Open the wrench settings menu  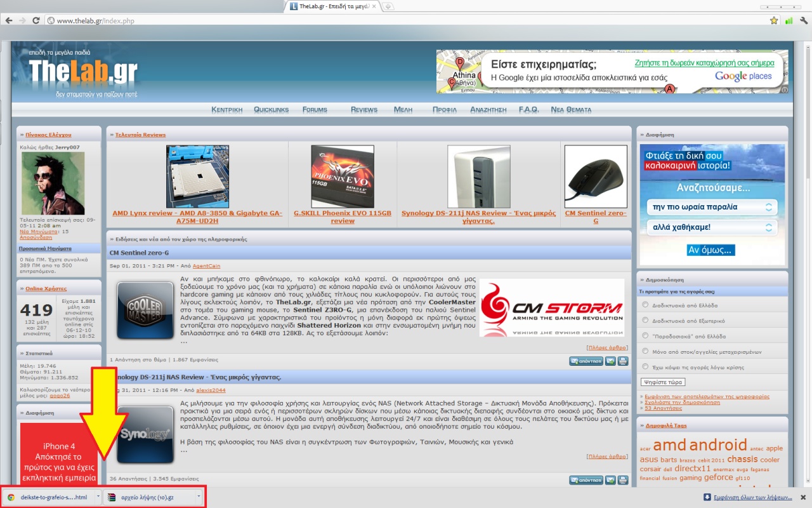tap(804, 20)
